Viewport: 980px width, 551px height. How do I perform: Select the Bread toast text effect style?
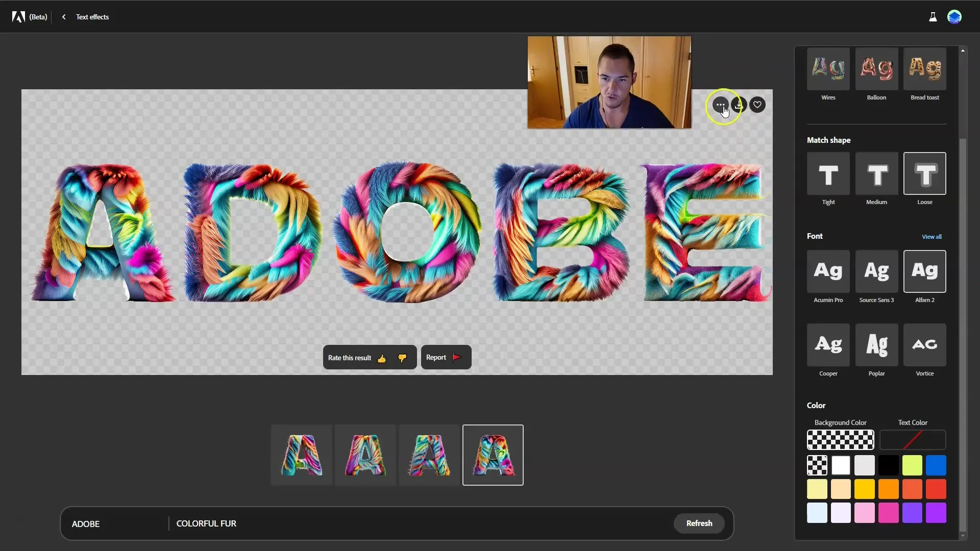tap(925, 69)
